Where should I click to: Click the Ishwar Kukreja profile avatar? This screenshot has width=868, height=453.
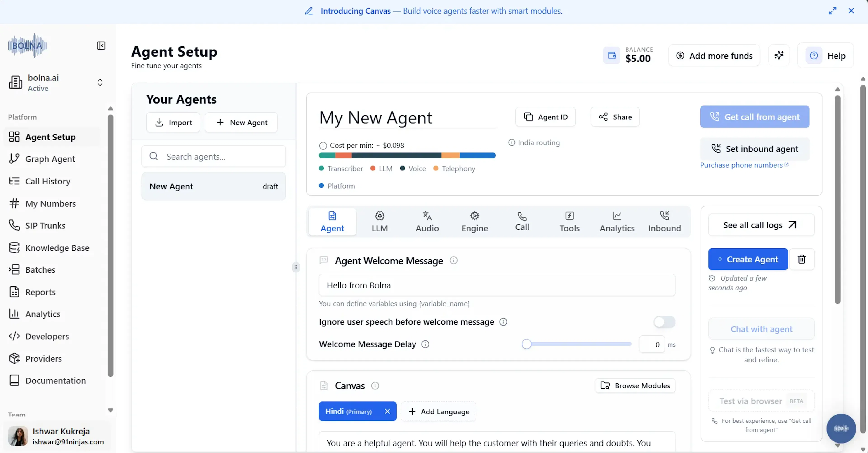18,436
